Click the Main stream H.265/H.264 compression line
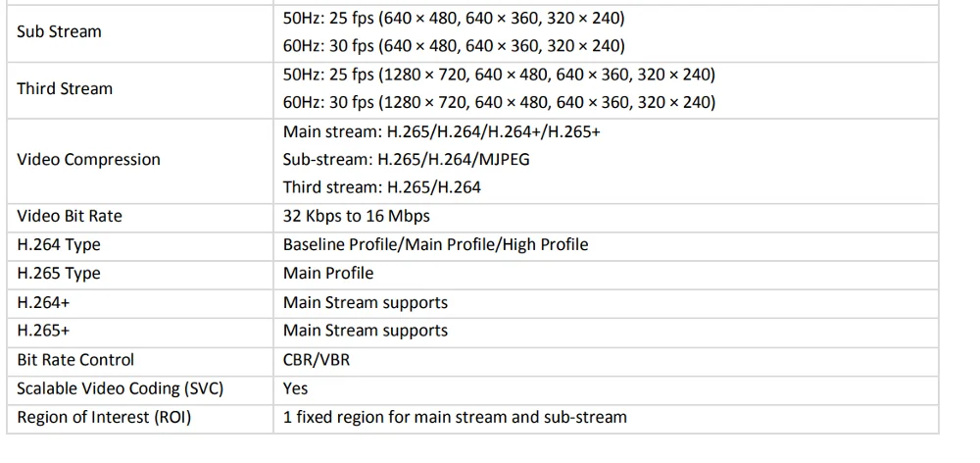Image resolution: width=980 pixels, height=463 pixels. click(x=441, y=130)
